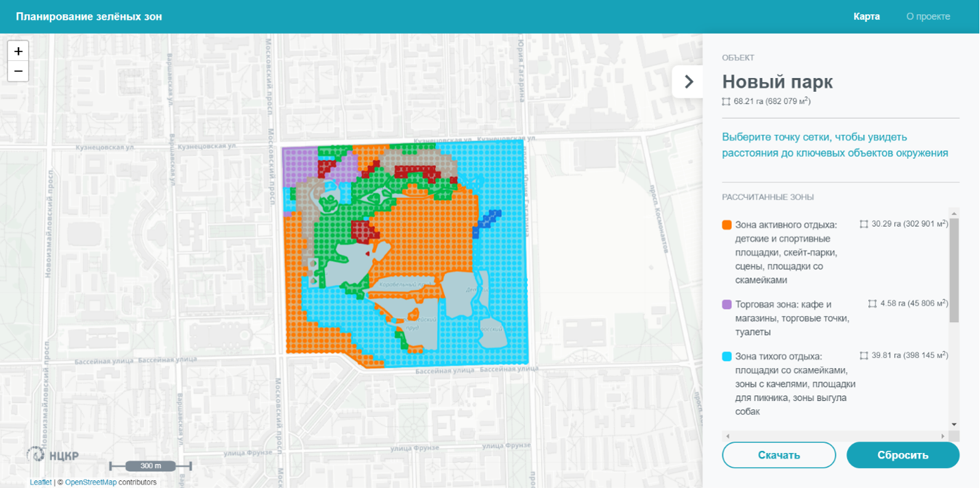Collapse the side panel with chevron arrow

[688, 82]
